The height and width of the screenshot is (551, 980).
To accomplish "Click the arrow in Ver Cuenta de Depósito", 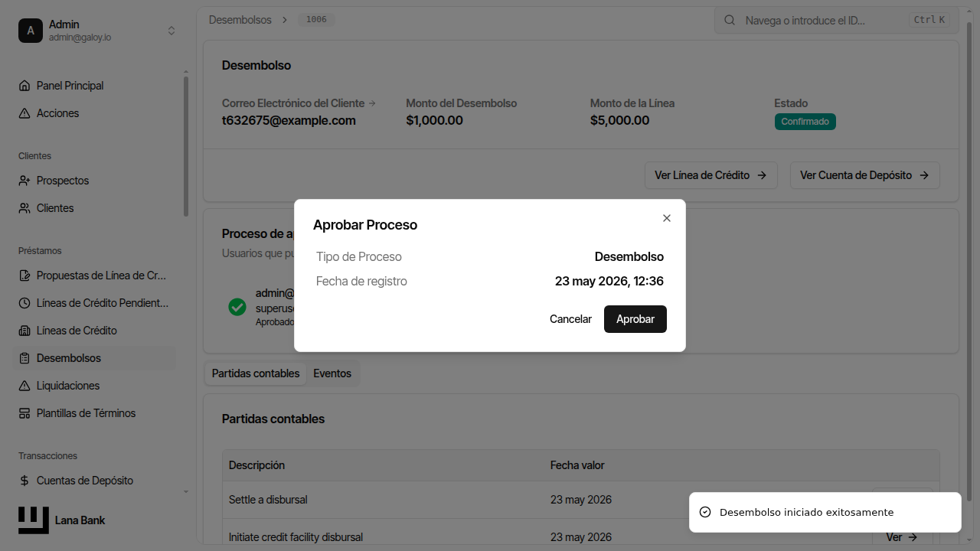I will (x=924, y=175).
